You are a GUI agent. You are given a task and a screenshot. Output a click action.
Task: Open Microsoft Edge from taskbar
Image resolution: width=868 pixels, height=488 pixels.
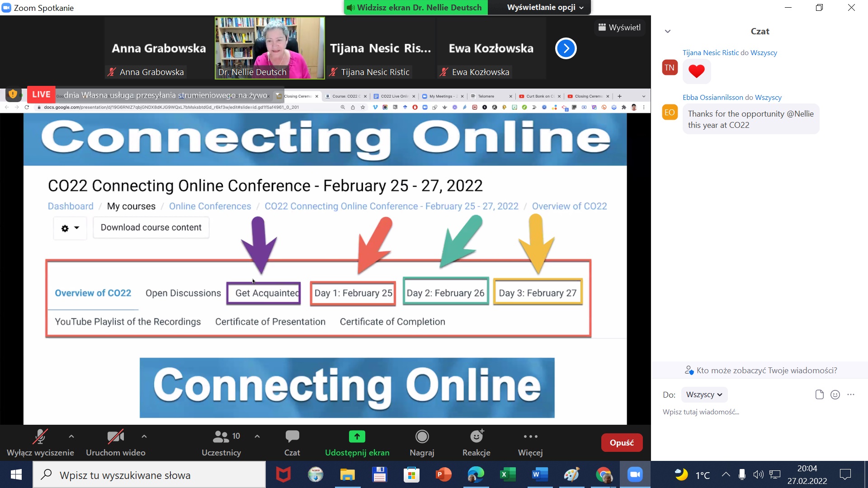coord(476,475)
